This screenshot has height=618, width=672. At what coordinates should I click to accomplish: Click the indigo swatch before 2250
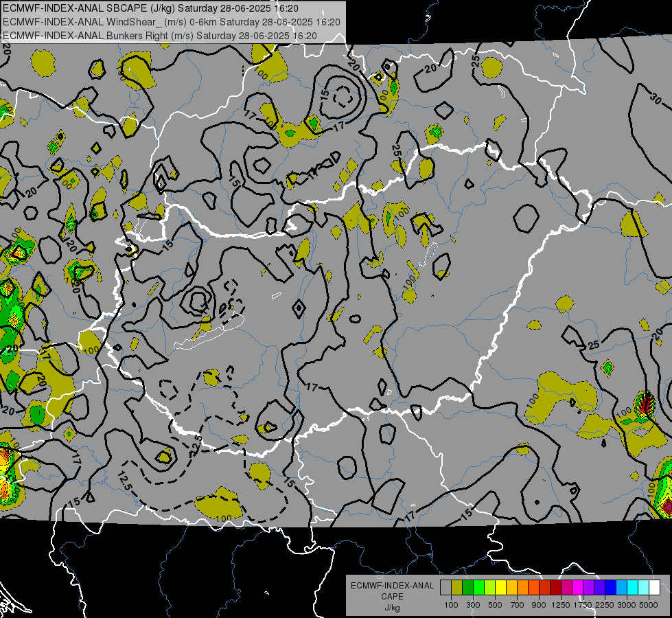coord(599,587)
